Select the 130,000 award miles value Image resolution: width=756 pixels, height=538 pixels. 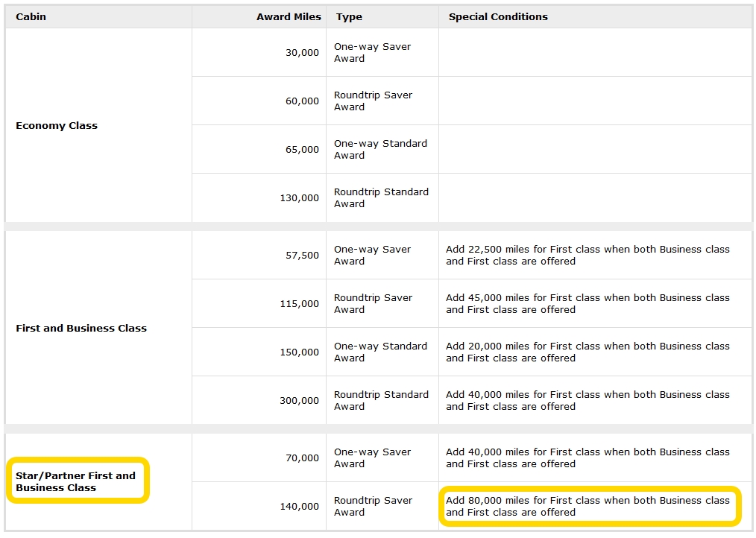[299, 198]
